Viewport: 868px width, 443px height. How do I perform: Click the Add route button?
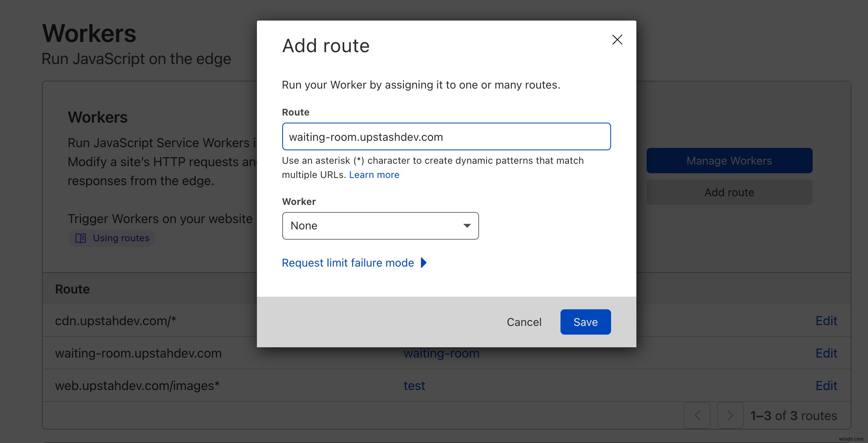(729, 192)
